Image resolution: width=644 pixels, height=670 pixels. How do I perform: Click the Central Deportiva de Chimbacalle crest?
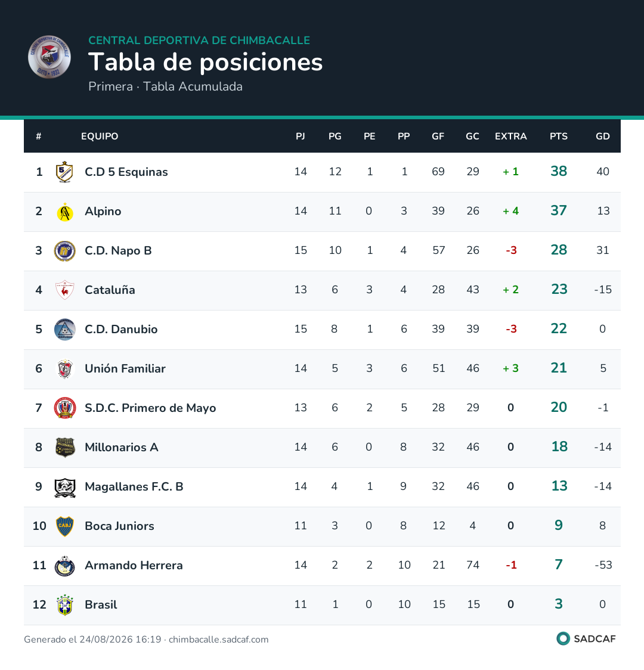(x=49, y=57)
